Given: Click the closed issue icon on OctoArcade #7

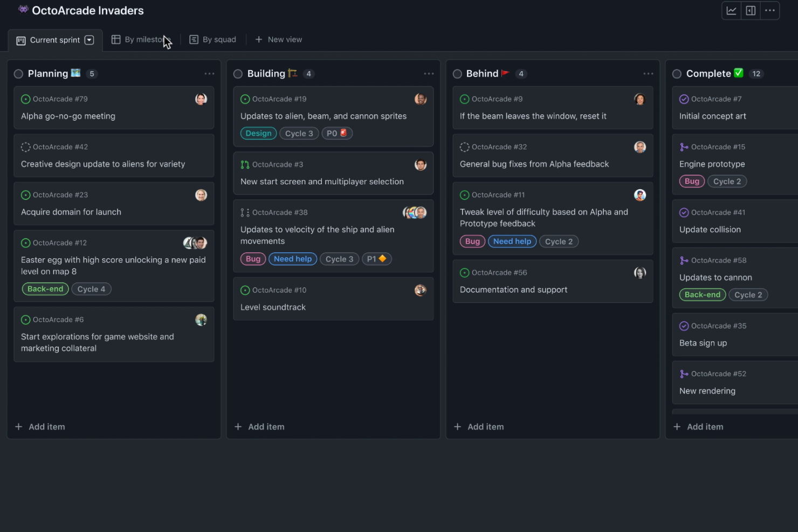Looking at the screenshot, I should [684, 99].
